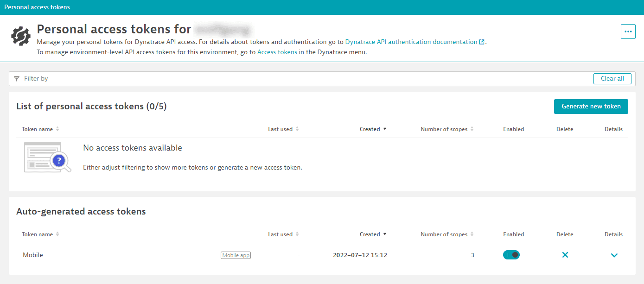Click the 2022-07-12 15:12 created date

point(360,255)
